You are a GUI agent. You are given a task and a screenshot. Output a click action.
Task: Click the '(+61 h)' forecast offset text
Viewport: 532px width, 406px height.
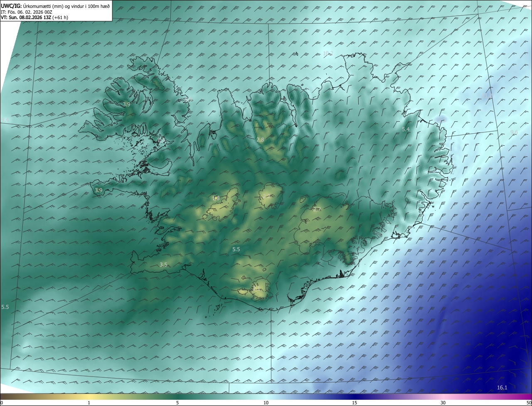60,17
